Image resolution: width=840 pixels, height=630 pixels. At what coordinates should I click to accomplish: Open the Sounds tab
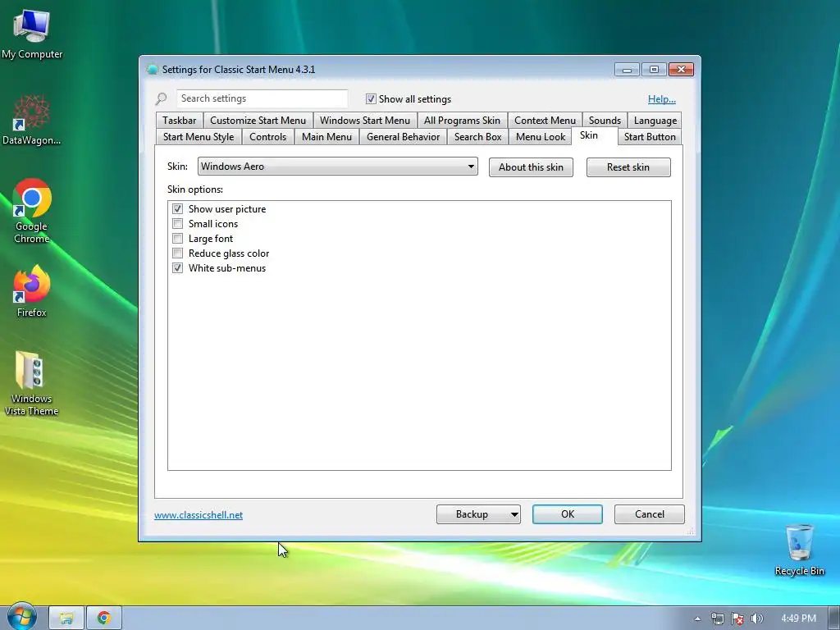(605, 120)
